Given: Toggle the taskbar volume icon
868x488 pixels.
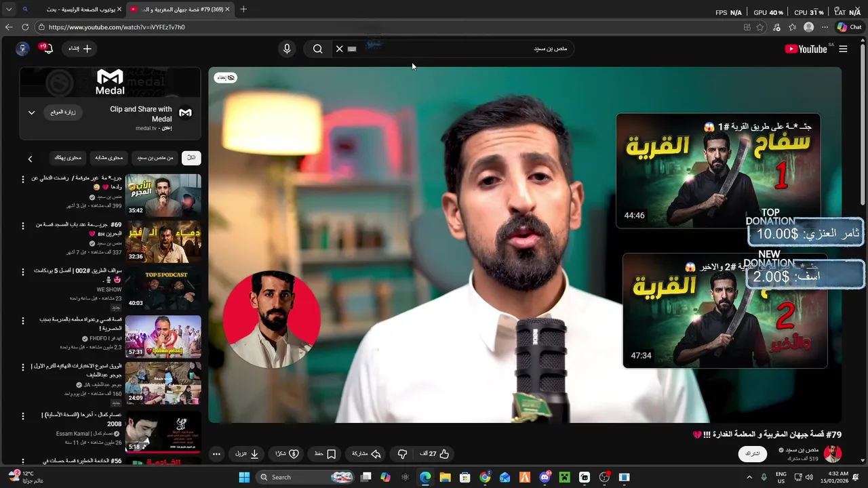Looking at the screenshot, I should [x=809, y=477].
